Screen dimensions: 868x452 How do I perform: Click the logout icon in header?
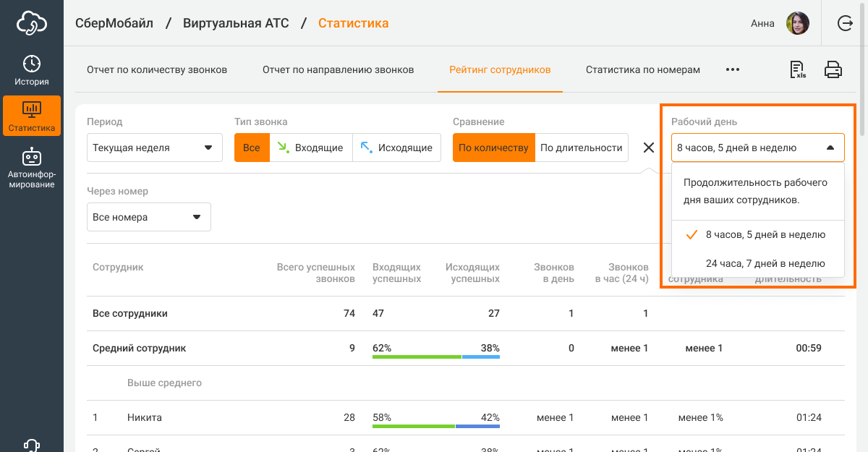[x=845, y=23]
